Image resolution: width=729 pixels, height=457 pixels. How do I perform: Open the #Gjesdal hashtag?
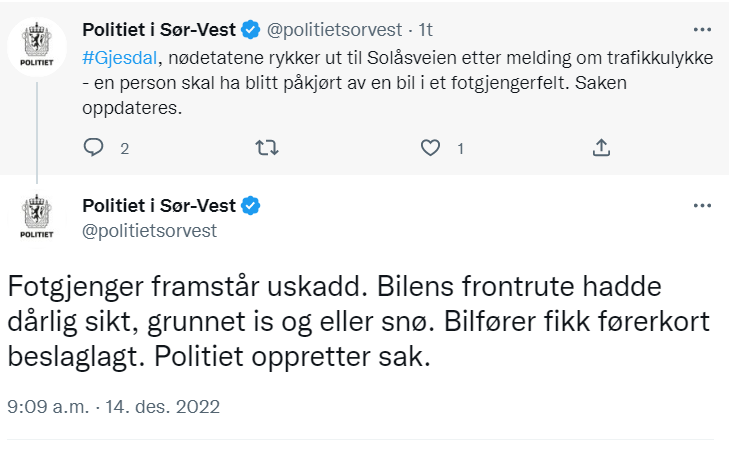pyautogui.click(x=116, y=58)
